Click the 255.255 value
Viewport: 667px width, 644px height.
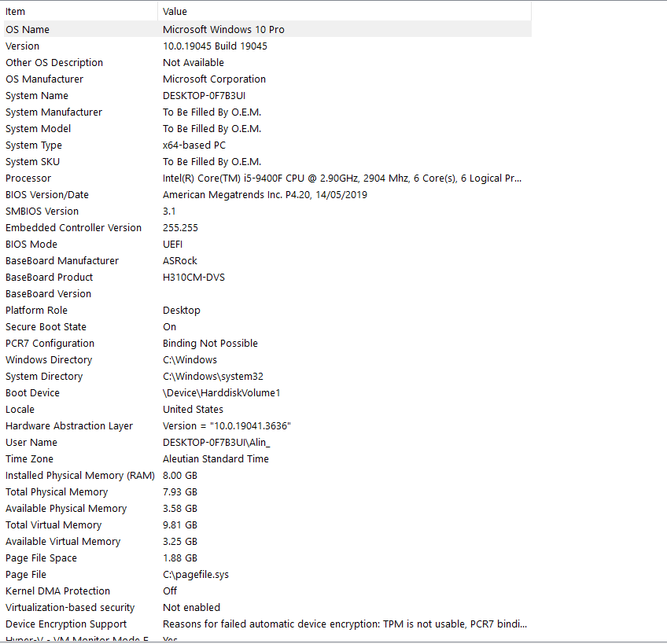pos(180,227)
